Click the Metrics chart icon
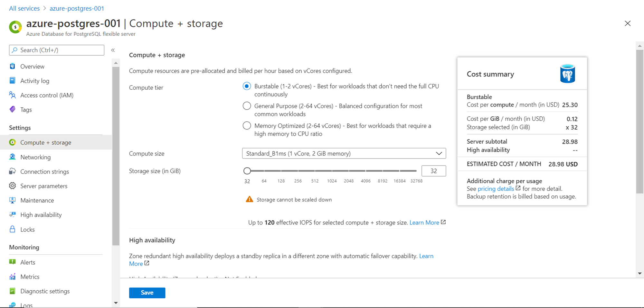This screenshot has width=644, height=308. tap(13, 276)
